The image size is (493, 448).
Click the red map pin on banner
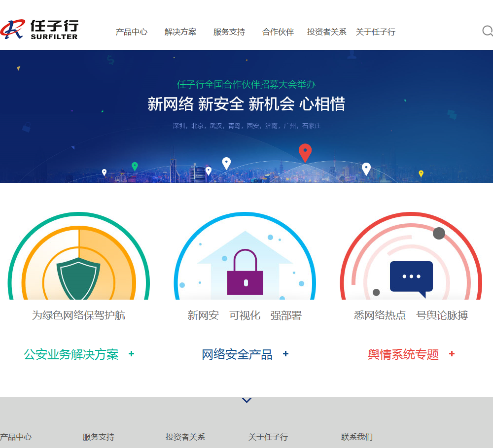tap(305, 153)
